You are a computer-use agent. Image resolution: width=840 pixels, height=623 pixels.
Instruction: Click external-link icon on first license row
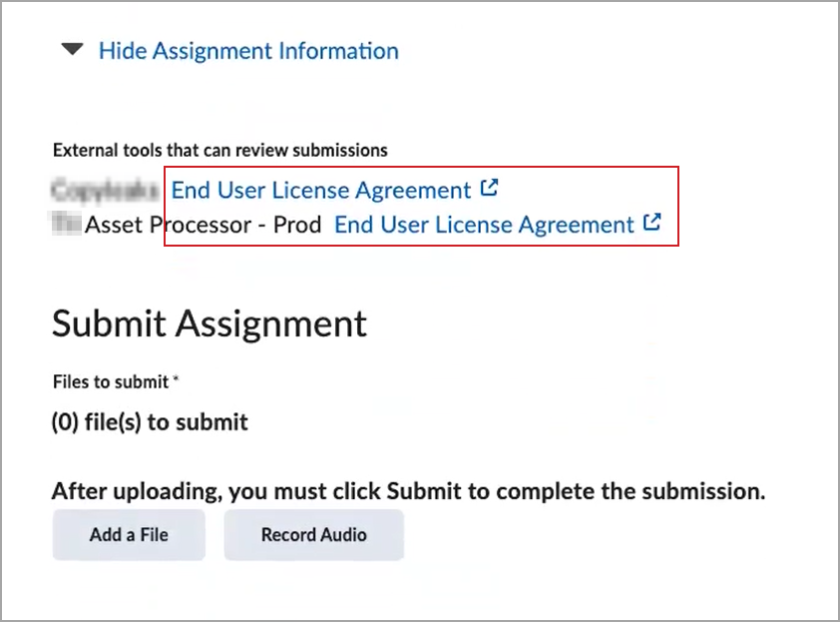(x=489, y=188)
